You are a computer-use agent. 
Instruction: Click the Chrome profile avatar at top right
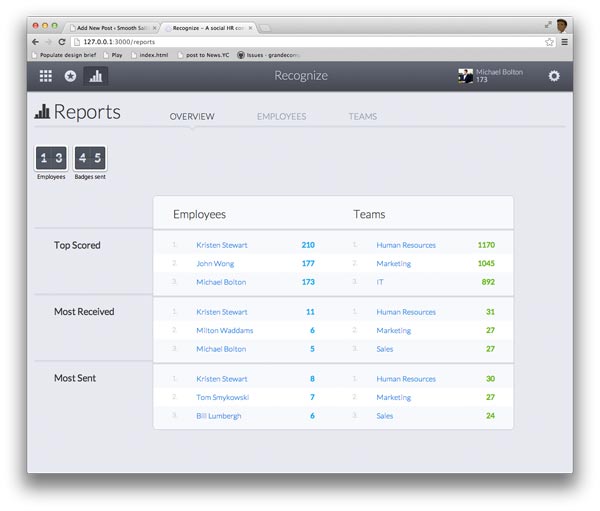click(562, 26)
